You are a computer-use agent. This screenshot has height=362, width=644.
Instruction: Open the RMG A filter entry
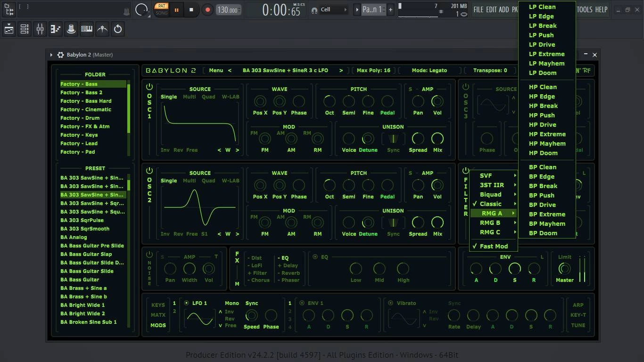(494, 213)
